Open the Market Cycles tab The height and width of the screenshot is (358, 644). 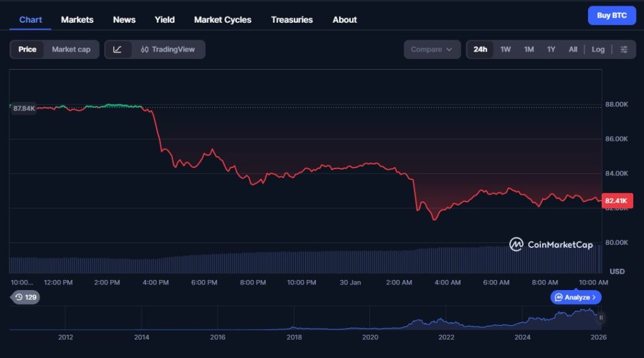[223, 20]
